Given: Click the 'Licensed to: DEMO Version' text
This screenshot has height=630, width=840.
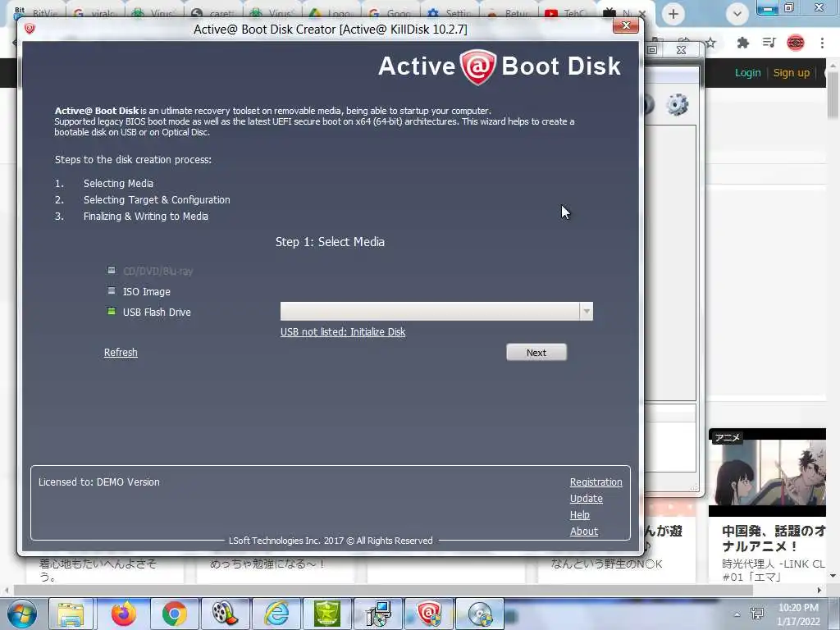Looking at the screenshot, I should click(x=99, y=482).
